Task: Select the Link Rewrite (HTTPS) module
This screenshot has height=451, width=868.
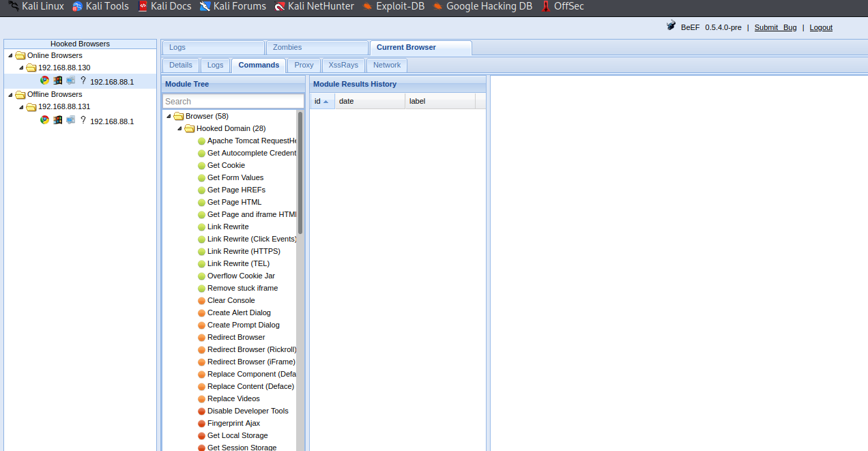Action: 244,251
